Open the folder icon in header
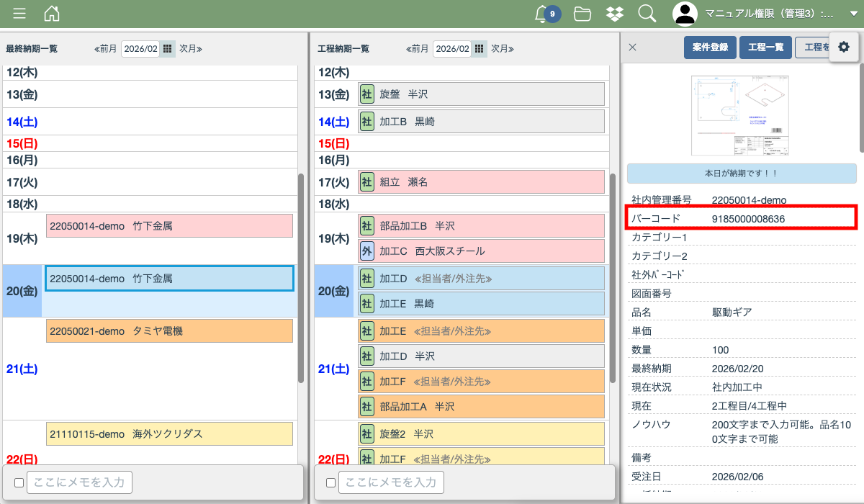 582,14
